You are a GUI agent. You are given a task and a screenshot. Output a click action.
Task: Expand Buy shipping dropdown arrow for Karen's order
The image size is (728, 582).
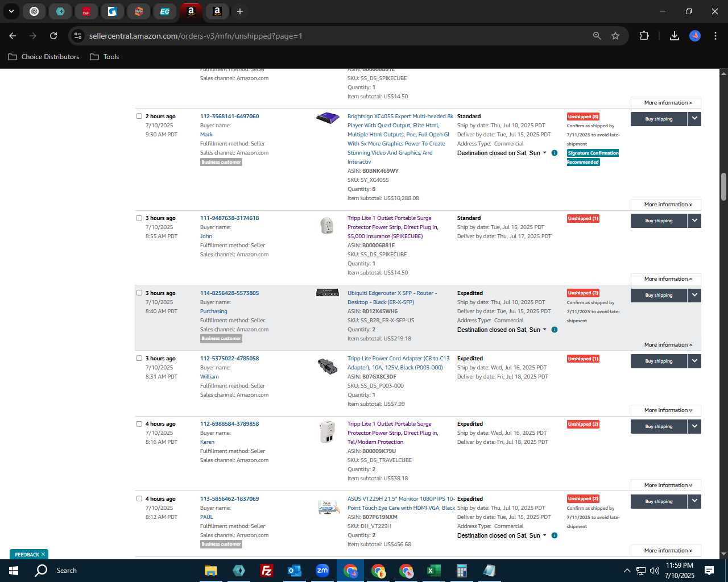pos(694,426)
